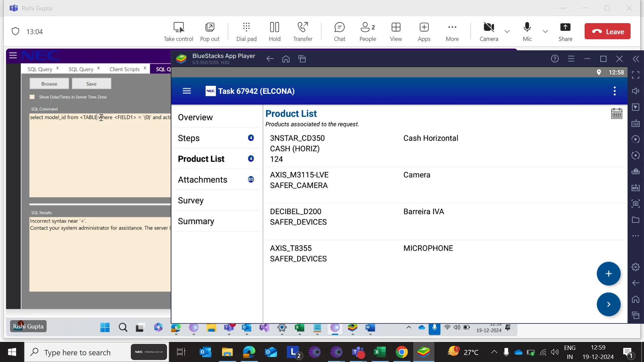This screenshot has height=362, width=644.
Task: Open the BlueStacks media folder icon
Action: [x=636, y=220]
